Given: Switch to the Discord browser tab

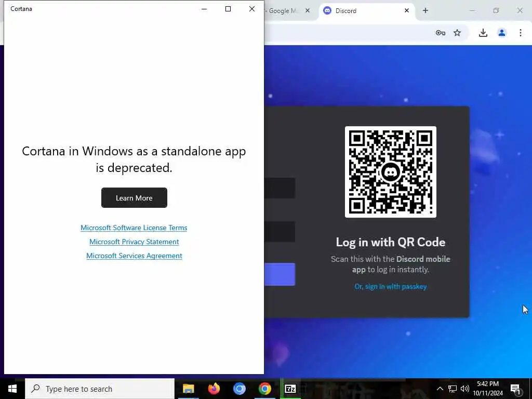Looking at the screenshot, I should [x=366, y=11].
